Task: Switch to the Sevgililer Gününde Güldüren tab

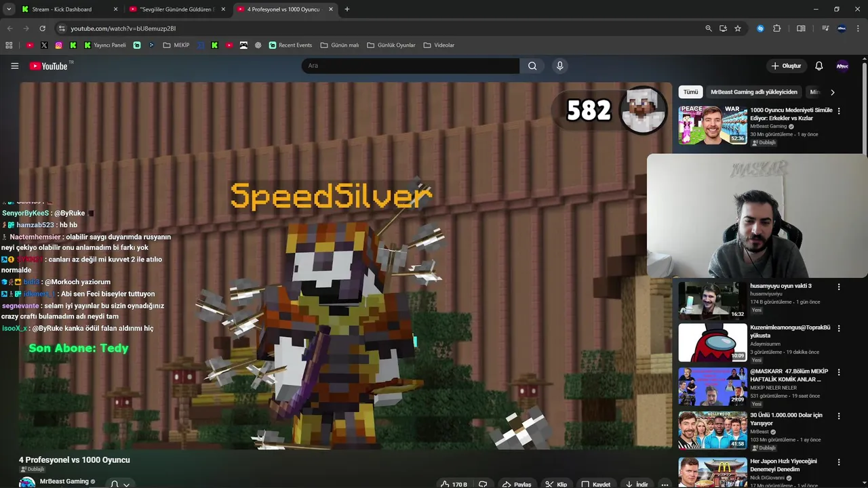Action: pyautogui.click(x=176, y=9)
